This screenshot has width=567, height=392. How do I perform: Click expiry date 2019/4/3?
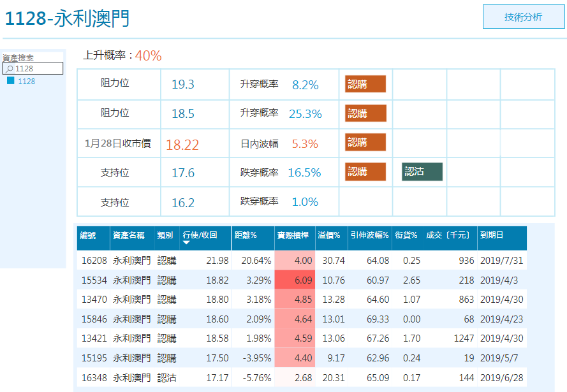pyautogui.click(x=499, y=280)
